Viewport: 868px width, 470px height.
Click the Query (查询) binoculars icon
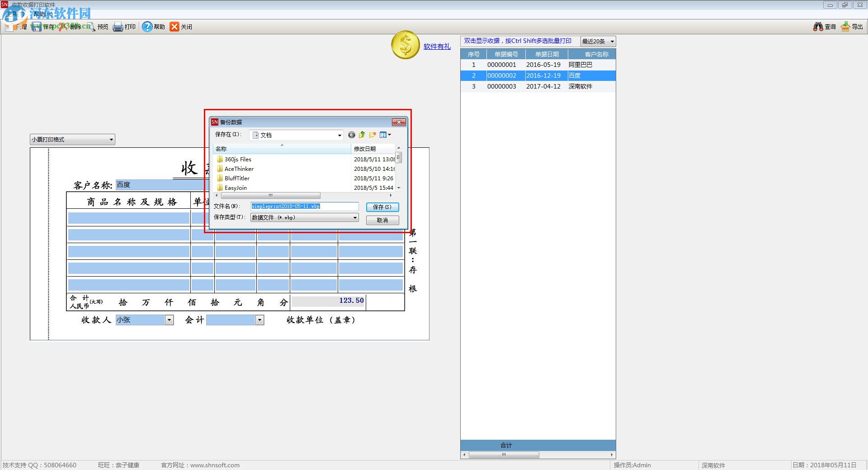[x=818, y=27]
